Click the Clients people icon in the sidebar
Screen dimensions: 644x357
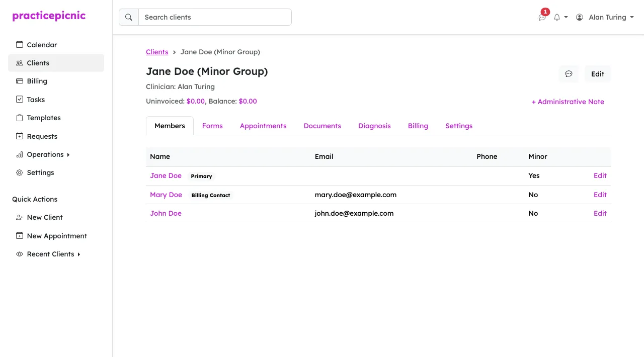tap(20, 63)
